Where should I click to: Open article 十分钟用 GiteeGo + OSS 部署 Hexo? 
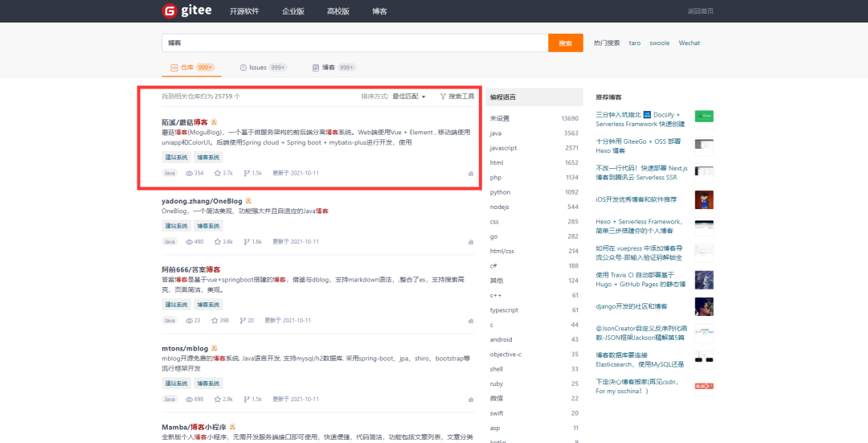pyautogui.click(x=638, y=146)
